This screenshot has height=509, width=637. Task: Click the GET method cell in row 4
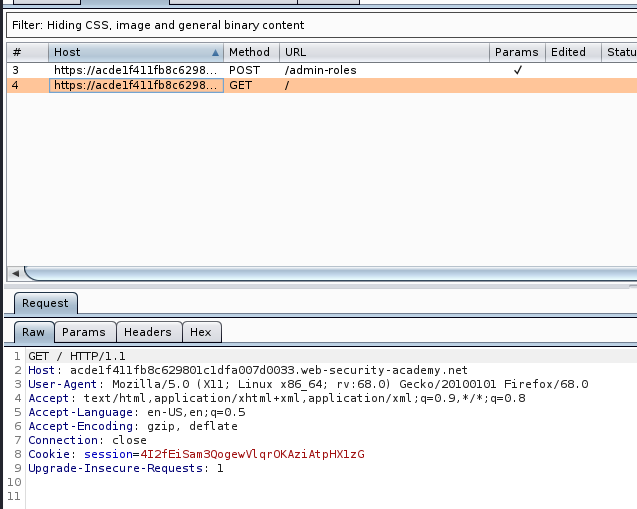[240, 85]
